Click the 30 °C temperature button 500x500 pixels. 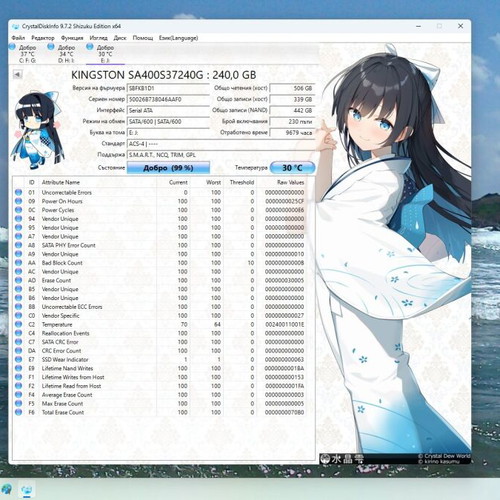(x=292, y=168)
